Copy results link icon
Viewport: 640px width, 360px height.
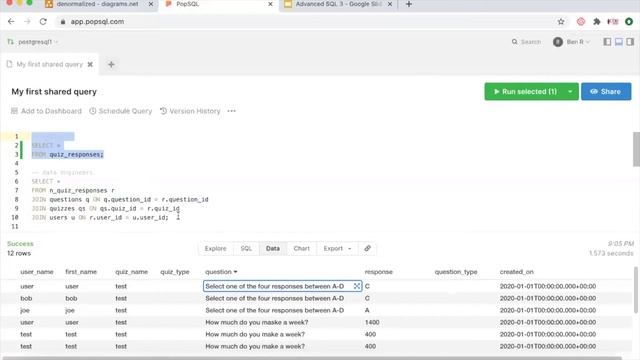pos(367,248)
